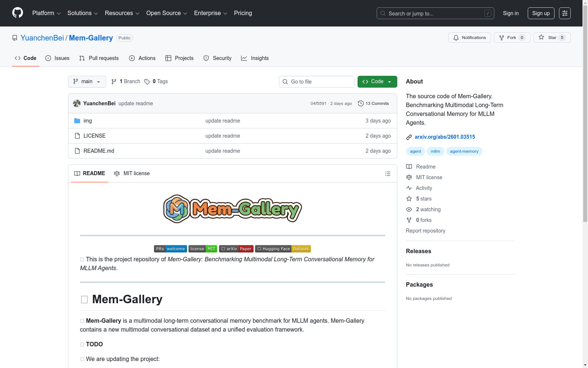Click the Mem-Gallery logo image
Screen dimensions: 588x368
point(233,209)
